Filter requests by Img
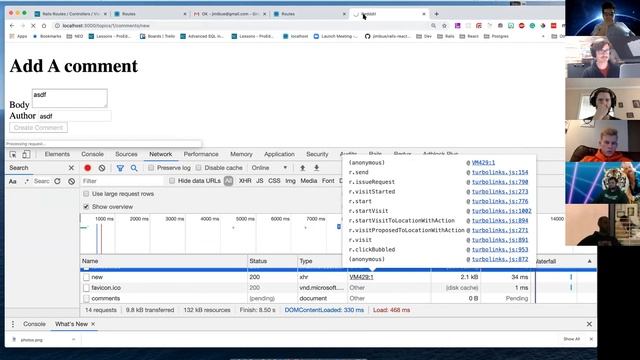 click(x=290, y=181)
